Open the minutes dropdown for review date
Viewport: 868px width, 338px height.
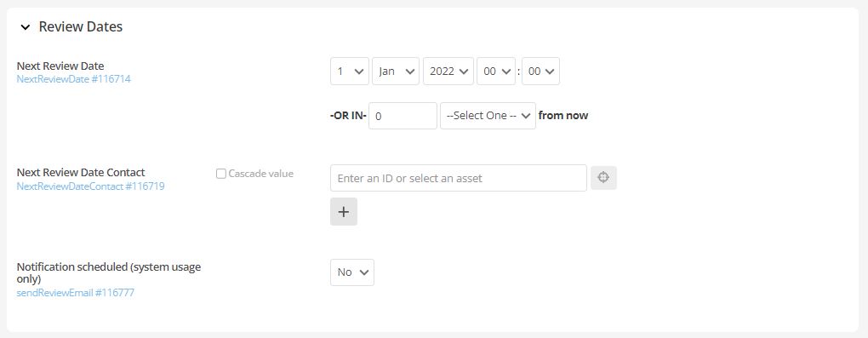pos(540,72)
